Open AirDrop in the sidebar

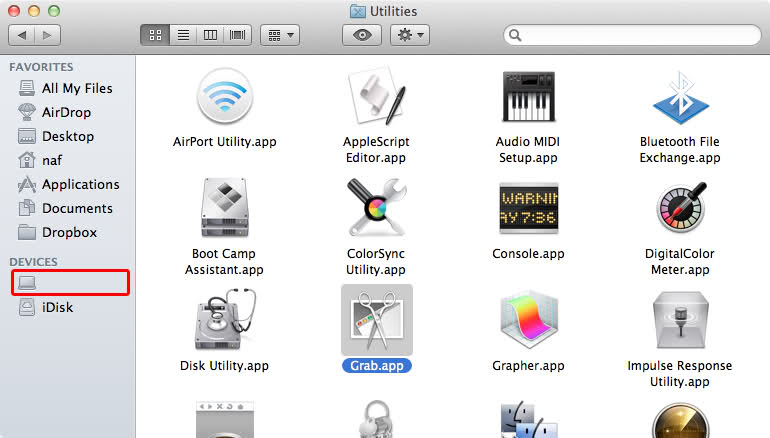(55, 112)
